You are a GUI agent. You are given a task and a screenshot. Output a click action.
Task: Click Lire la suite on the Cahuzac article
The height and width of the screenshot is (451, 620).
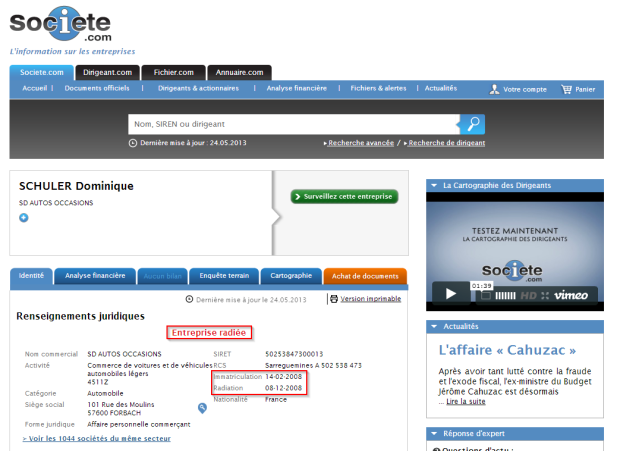pyautogui.click(x=465, y=402)
